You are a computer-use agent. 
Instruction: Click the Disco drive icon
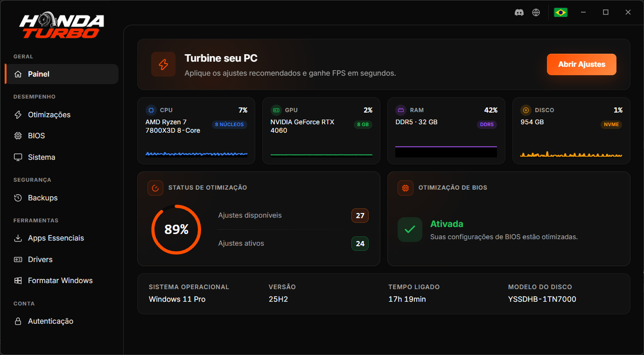coord(526,110)
